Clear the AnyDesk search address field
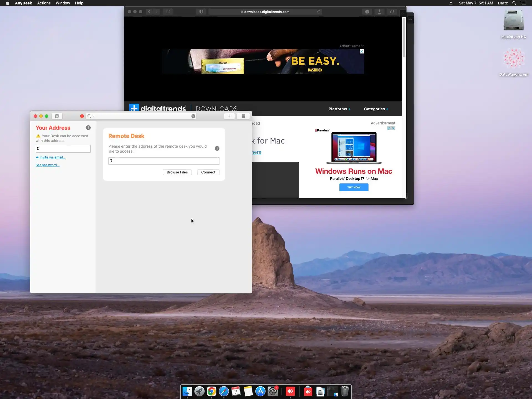 pyautogui.click(x=193, y=116)
